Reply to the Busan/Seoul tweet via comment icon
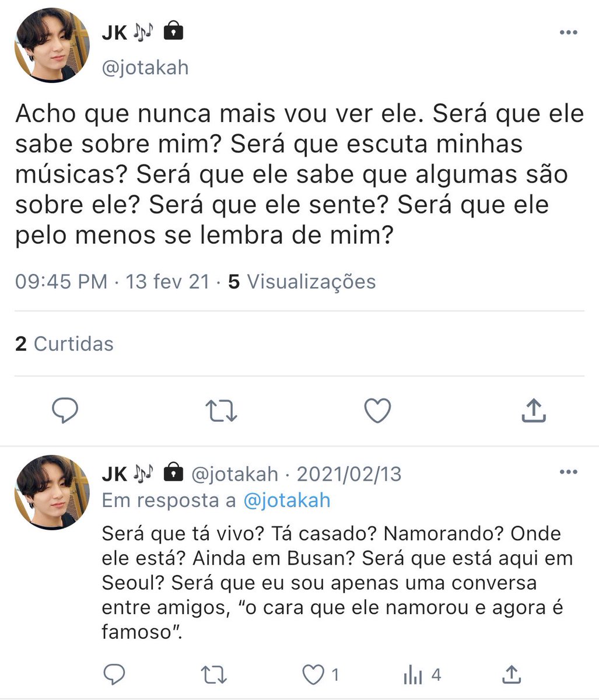 (x=114, y=675)
